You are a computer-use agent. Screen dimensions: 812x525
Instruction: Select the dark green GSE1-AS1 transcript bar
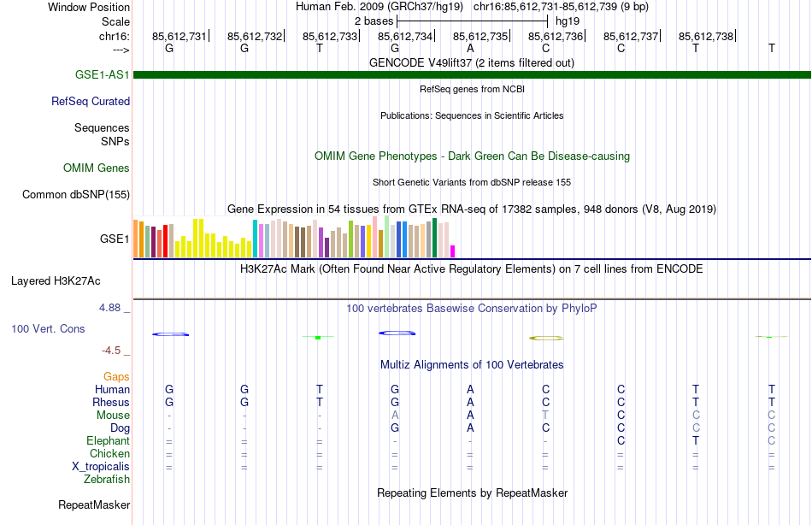[472, 75]
